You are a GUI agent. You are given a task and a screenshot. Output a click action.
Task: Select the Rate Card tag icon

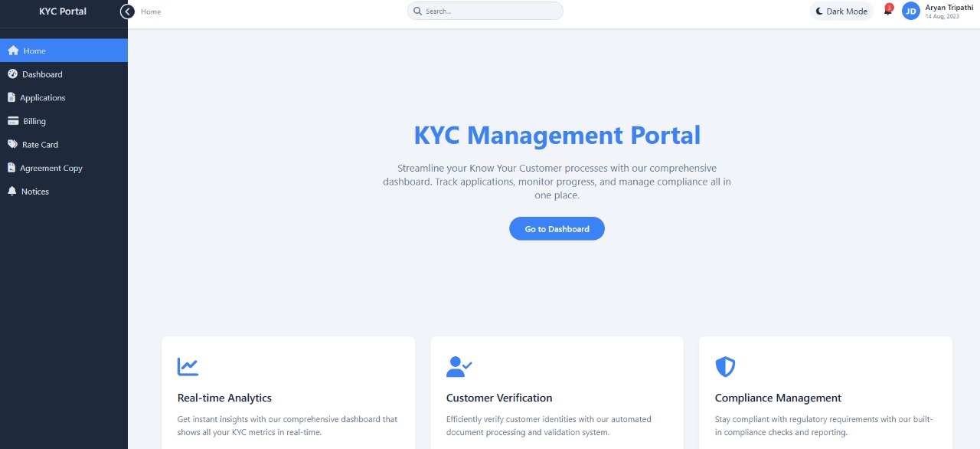(12, 144)
